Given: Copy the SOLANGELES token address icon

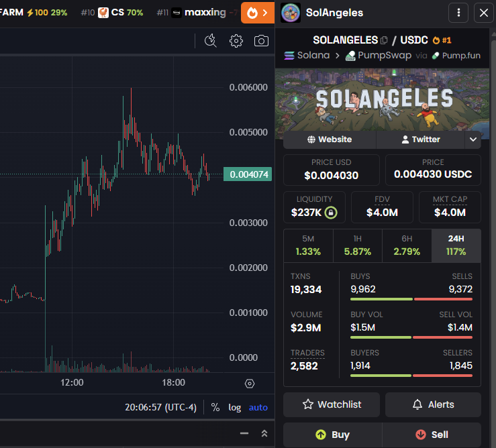Looking at the screenshot, I should (x=384, y=40).
